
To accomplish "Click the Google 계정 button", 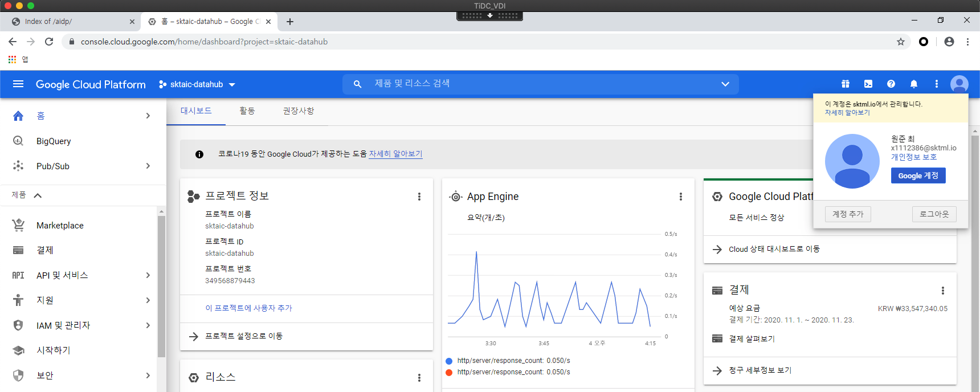I will pyautogui.click(x=918, y=175).
